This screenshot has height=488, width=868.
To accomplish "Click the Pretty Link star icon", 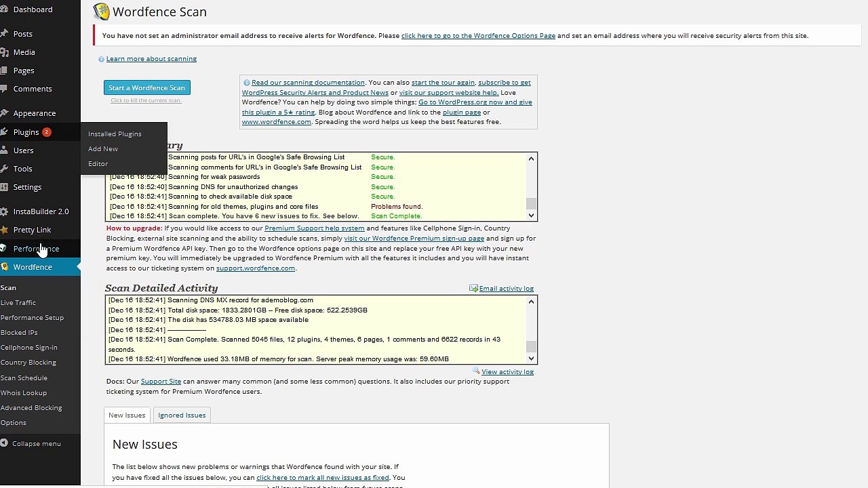I will [4, 230].
